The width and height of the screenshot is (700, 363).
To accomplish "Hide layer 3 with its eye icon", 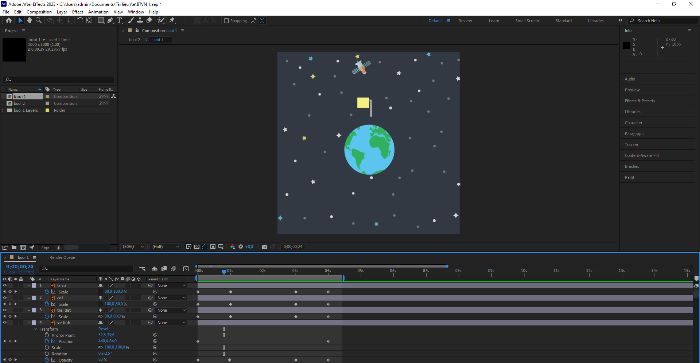I will [x=5, y=310].
